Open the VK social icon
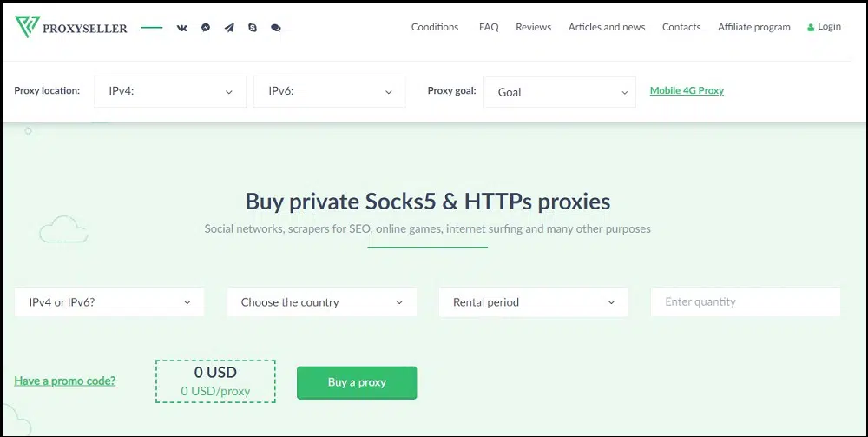Viewport: 868px width, 437px height. (182, 28)
